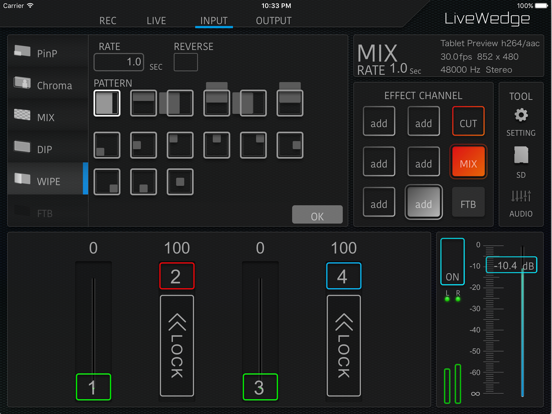Tap the '48000 Hz Stereo' text

(x=476, y=69)
